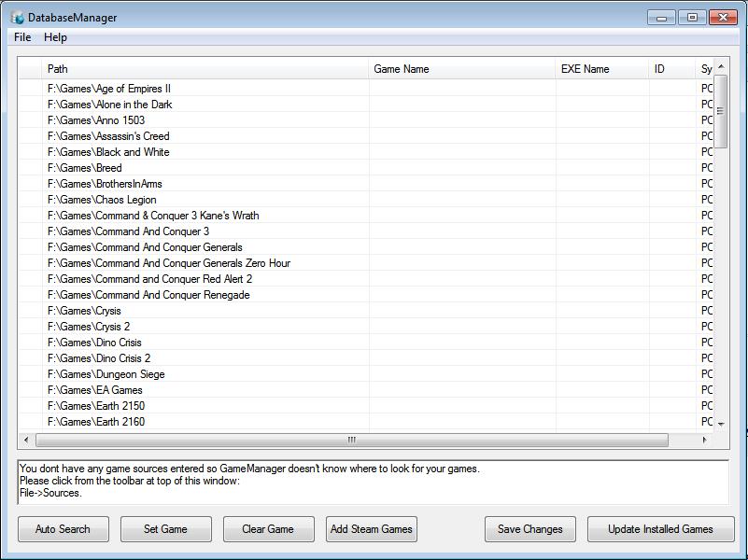Click the Save Changes button
Image resolution: width=748 pixels, height=560 pixels.
point(529,529)
